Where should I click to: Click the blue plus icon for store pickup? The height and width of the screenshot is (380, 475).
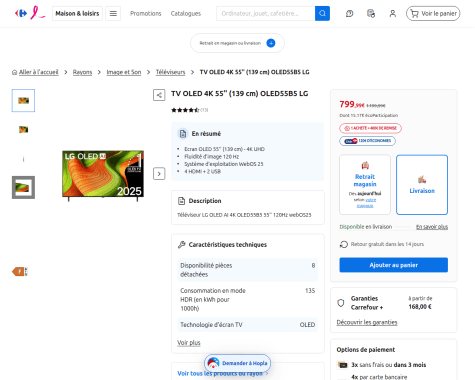271,43
